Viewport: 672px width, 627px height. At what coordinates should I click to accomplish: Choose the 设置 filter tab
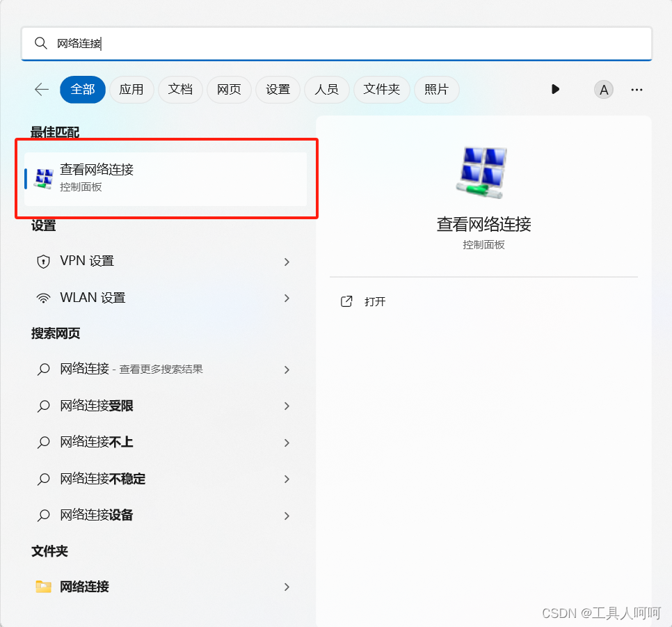point(278,90)
